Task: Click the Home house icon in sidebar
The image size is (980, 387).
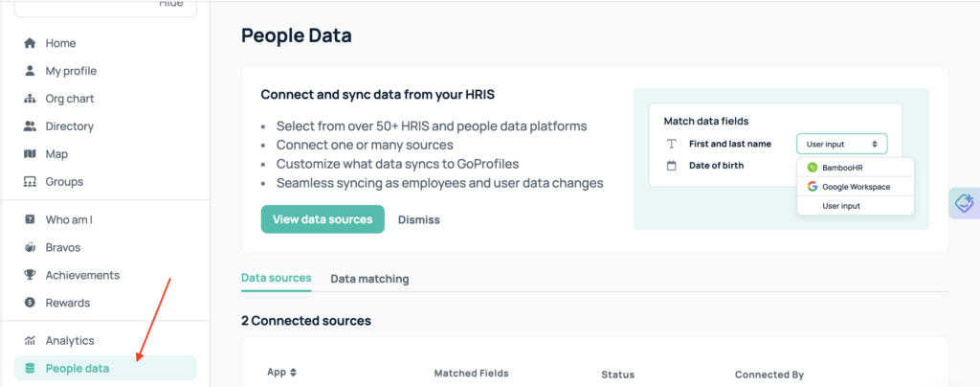Action: click(30, 43)
